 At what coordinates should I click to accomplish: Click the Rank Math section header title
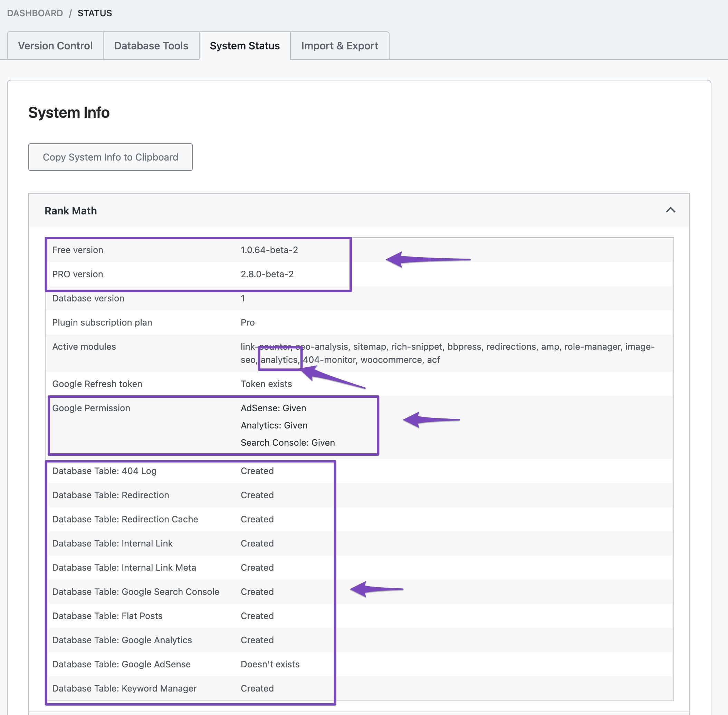[70, 211]
